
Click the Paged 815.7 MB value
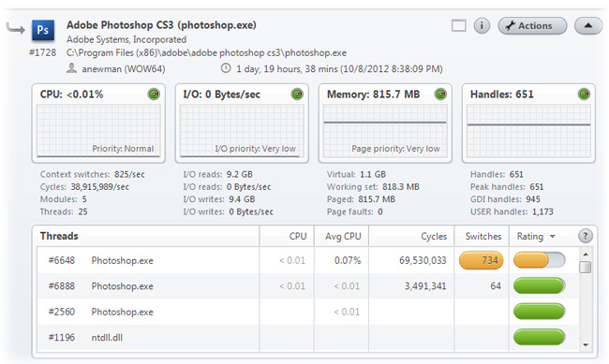point(377,199)
